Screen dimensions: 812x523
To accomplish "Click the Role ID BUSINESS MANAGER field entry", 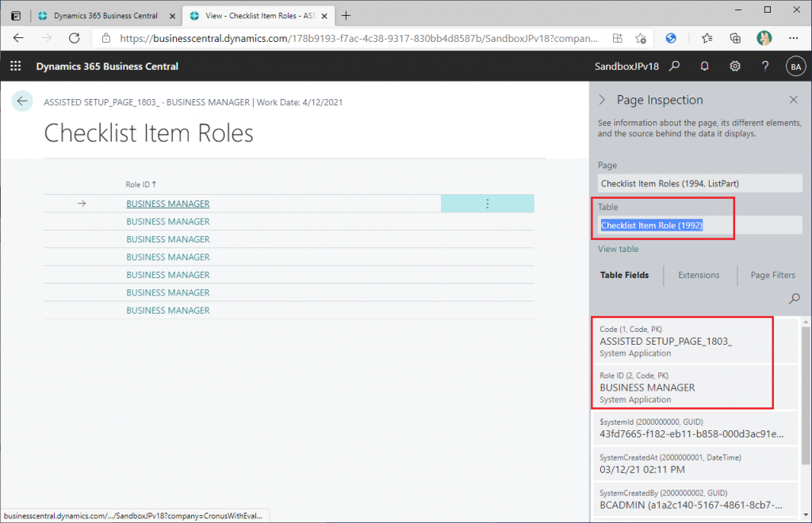I will click(x=695, y=387).
